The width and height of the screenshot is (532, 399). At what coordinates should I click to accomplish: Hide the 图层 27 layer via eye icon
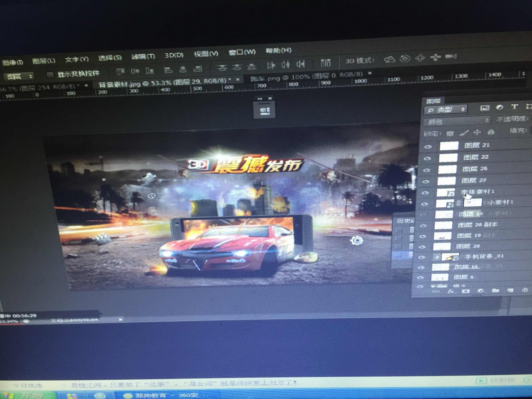point(426,181)
